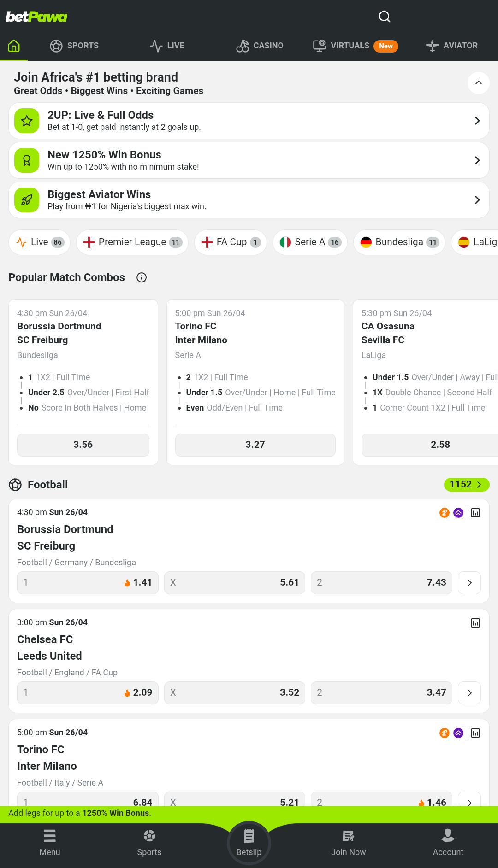This screenshot has height=868, width=498.
Task: Open the Aviator section via its plane icon
Action: click(432, 46)
